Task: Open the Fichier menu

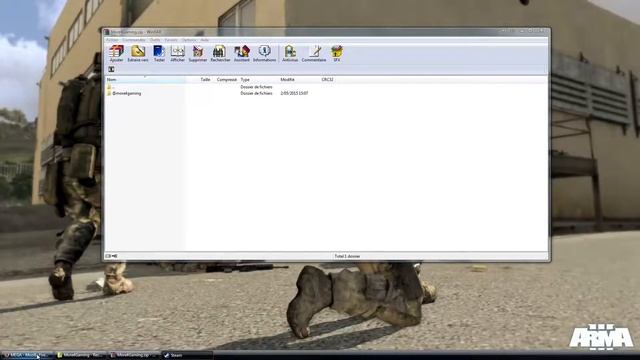Action: coord(112,40)
